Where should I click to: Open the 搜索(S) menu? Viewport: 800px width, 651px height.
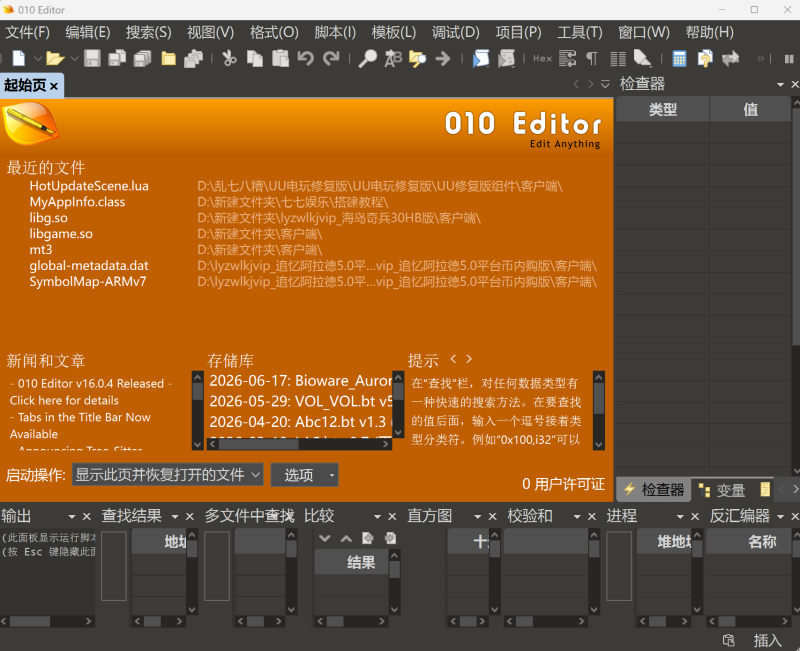[148, 33]
